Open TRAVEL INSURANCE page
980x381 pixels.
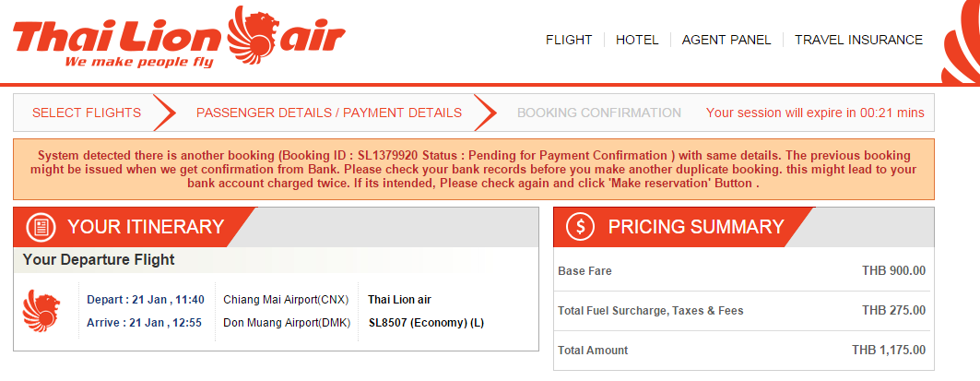click(x=858, y=40)
